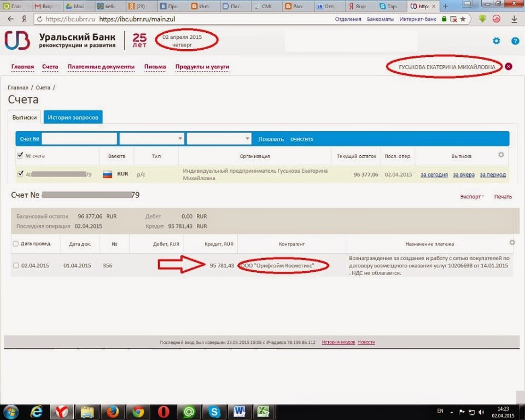This screenshot has width=525, height=420.
Task: Open the Новости link in the footer
Action: 366,342
